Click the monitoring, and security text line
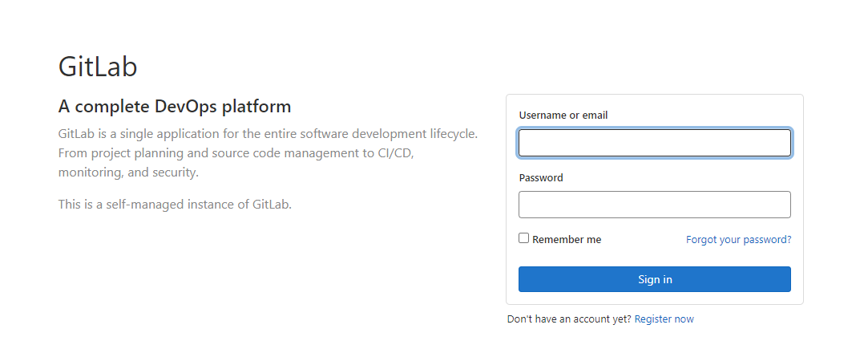868x345 pixels. click(x=128, y=172)
